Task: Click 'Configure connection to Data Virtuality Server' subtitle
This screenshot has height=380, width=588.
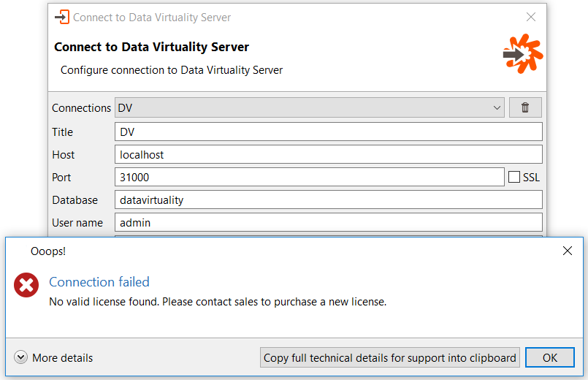Action: pos(172,70)
